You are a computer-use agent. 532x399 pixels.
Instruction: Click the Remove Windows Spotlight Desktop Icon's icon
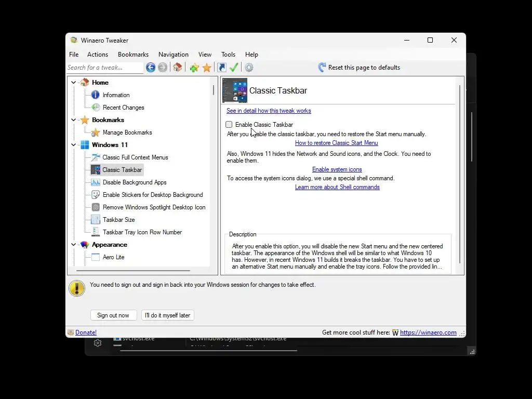pyautogui.click(x=96, y=207)
